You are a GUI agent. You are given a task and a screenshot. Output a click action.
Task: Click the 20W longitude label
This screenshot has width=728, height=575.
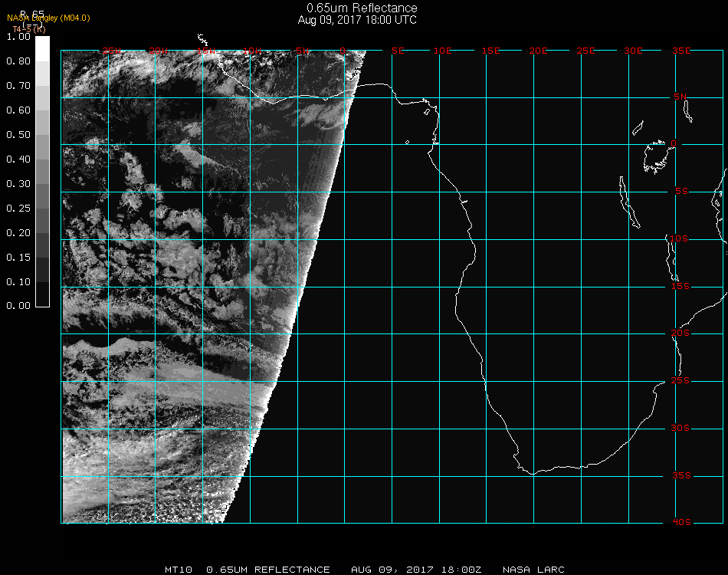click(x=159, y=51)
